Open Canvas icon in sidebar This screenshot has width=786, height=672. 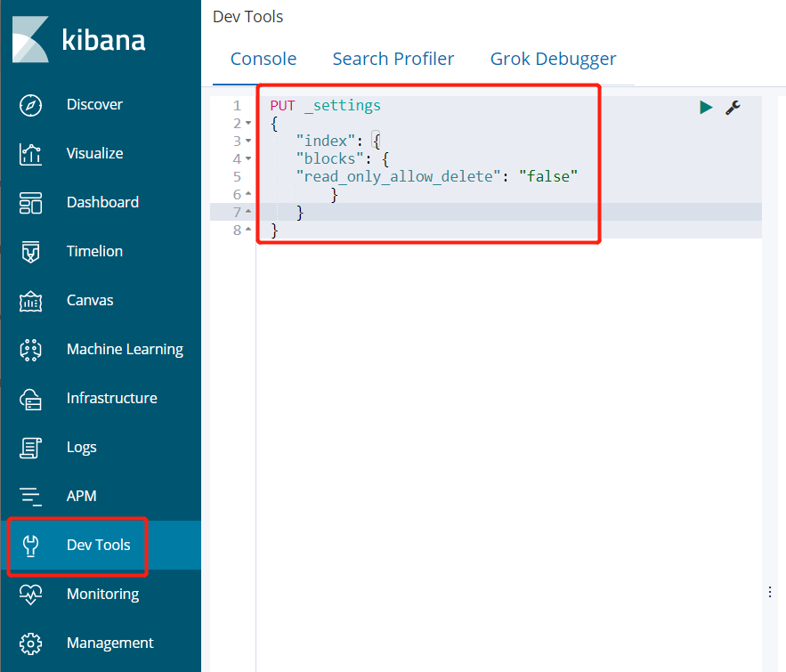coord(30,301)
